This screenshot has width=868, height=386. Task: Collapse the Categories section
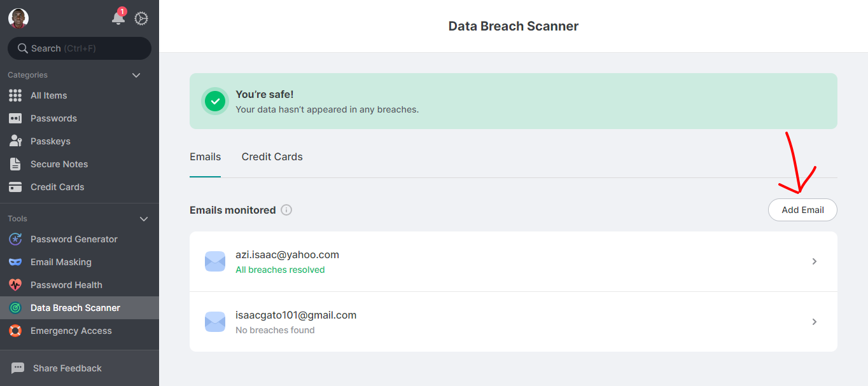[x=136, y=75]
